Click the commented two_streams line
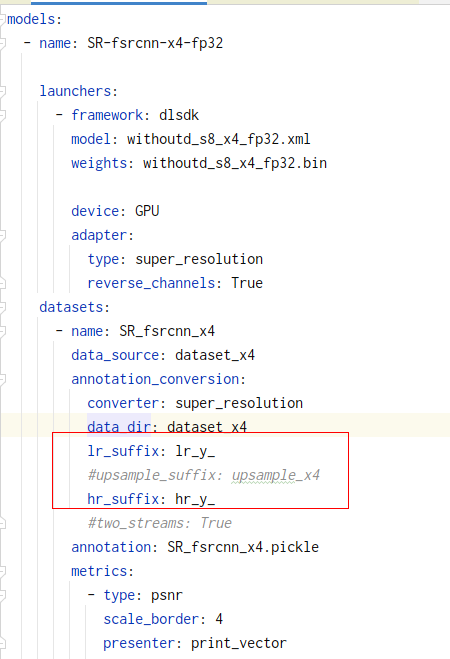Screen dimensions: 450x659 point(160,523)
